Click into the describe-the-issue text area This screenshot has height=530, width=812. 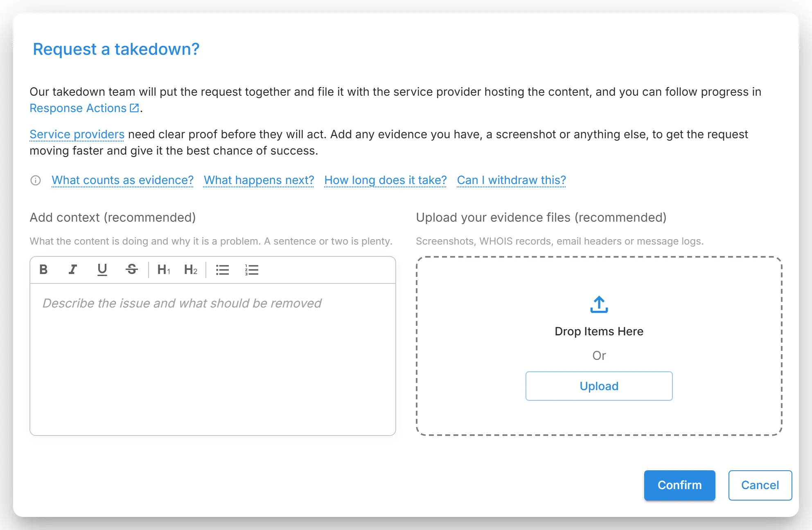click(x=213, y=359)
